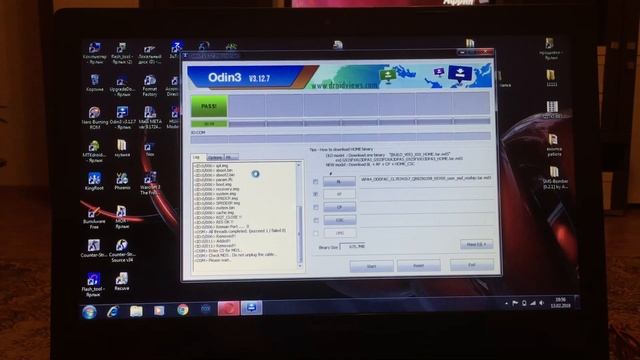Open the Windows Start menu orb

point(89,312)
